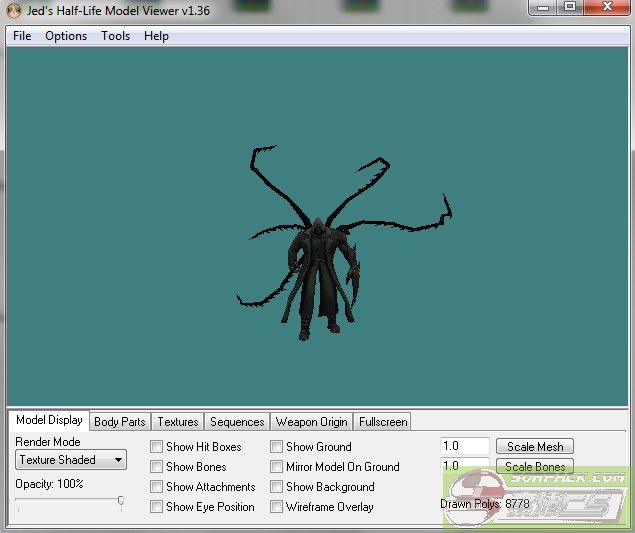The height and width of the screenshot is (533, 635).
Task: Click the Scale Mesh value input field
Action: (464, 447)
